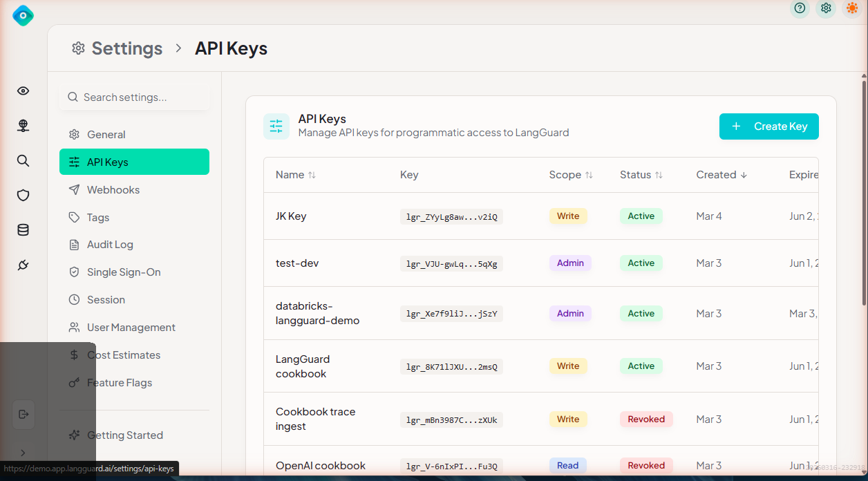Click the magnifier icon in left rail
This screenshot has width=868, height=481.
23,161
